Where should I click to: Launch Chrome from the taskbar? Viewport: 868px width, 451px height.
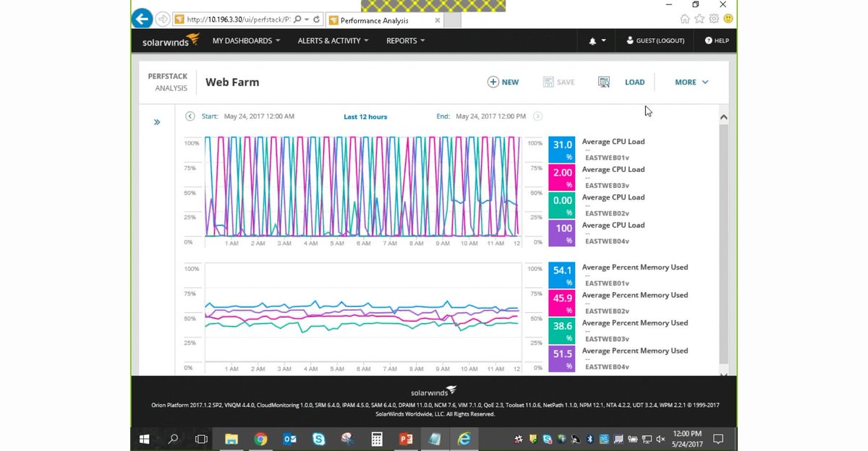(x=260, y=439)
